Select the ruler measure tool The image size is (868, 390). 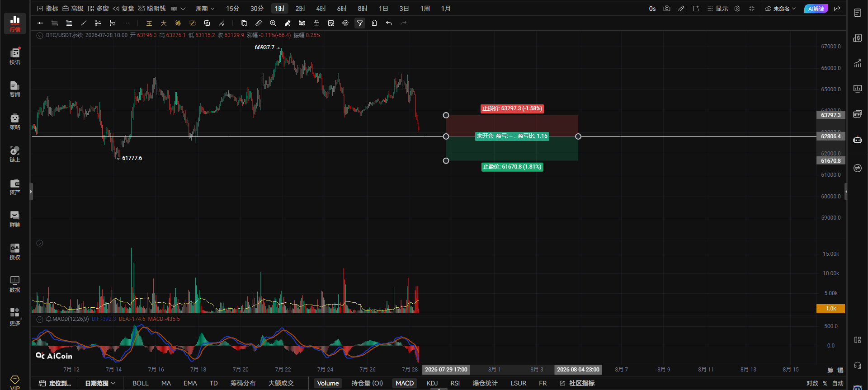coord(259,23)
